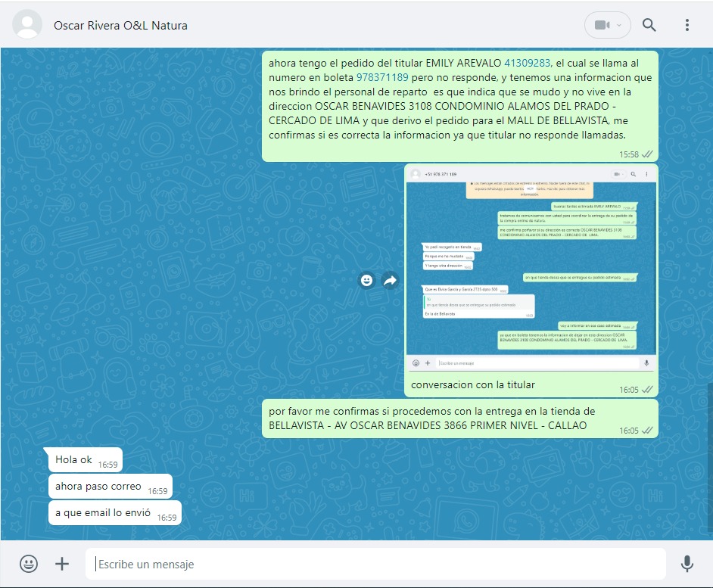Screen dimensions: 713x588
Task: Click phone number link 41309283
Action: (528, 63)
